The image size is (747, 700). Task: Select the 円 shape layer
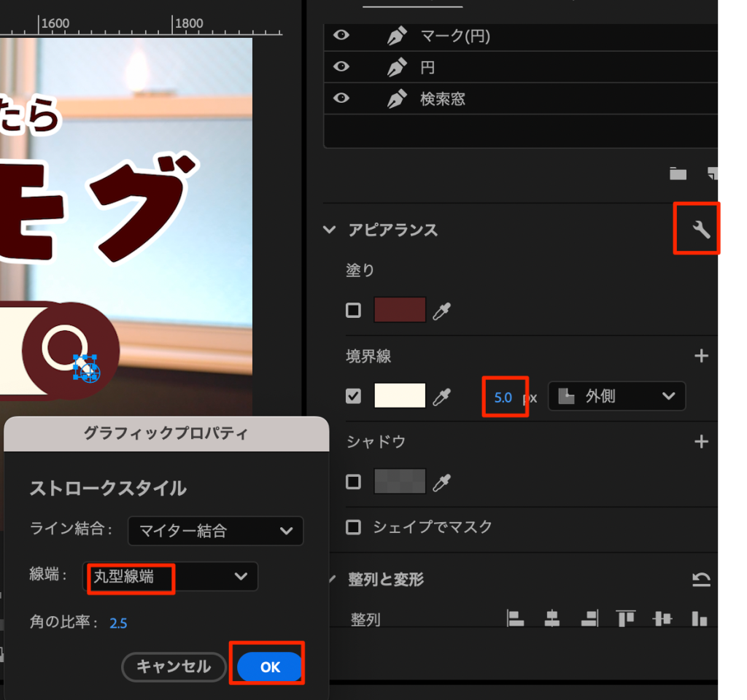[427, 68]
